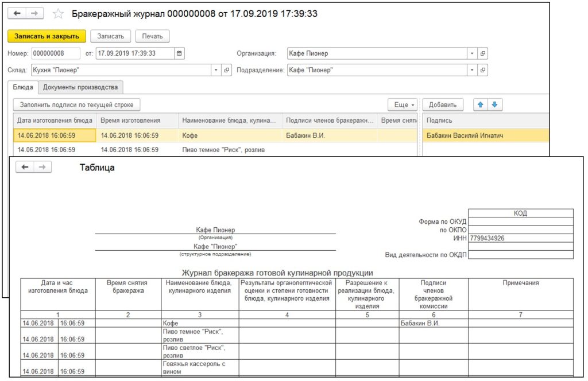
Task: Open the Еще menu
Action: (404, 104)
